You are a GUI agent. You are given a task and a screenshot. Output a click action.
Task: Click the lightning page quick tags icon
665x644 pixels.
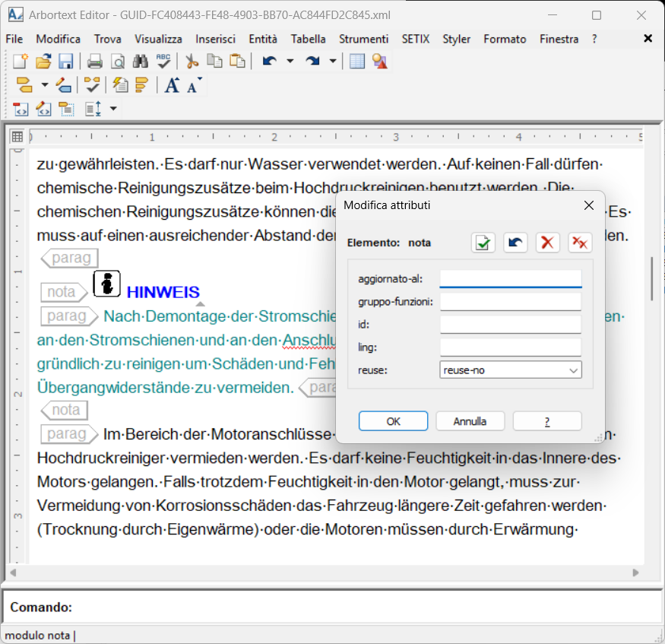[x=120, y=85]
